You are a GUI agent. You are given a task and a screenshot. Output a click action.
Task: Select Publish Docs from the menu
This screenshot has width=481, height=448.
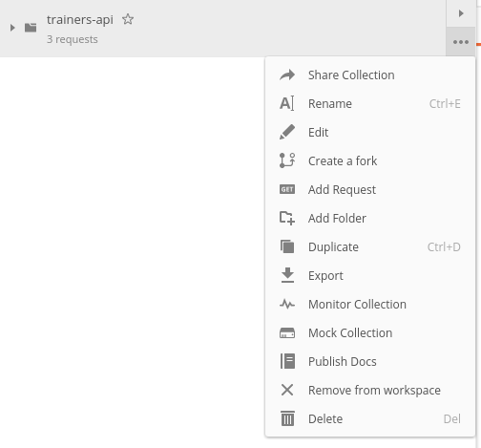click(x=370, y=362)
